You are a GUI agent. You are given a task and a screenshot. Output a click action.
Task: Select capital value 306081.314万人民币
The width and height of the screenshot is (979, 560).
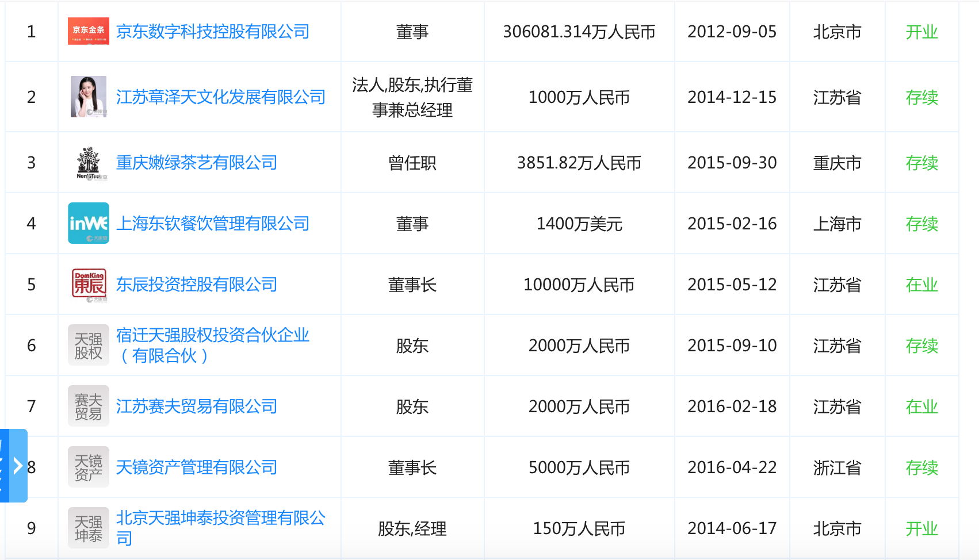[x=579, y=32]
